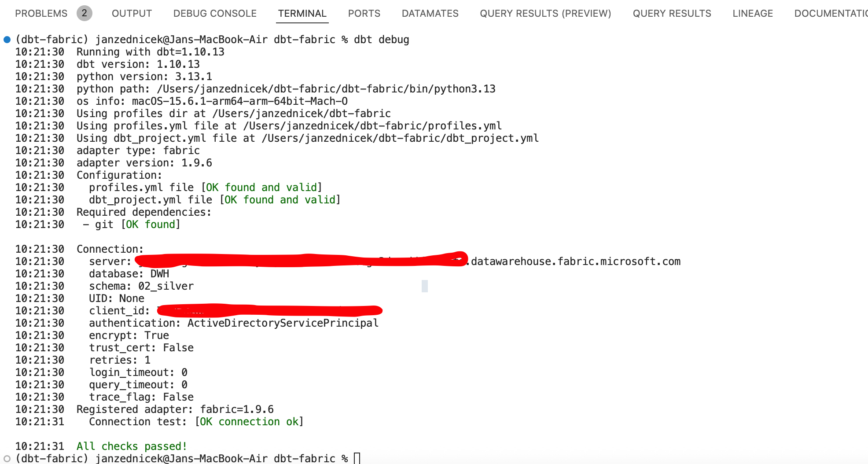Switch to the OUTPUT tab

[132, 13]
